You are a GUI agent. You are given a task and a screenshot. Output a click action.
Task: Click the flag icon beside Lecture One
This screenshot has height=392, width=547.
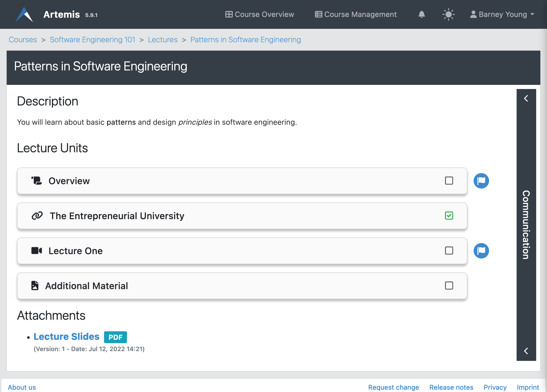(x=481, y=251)
